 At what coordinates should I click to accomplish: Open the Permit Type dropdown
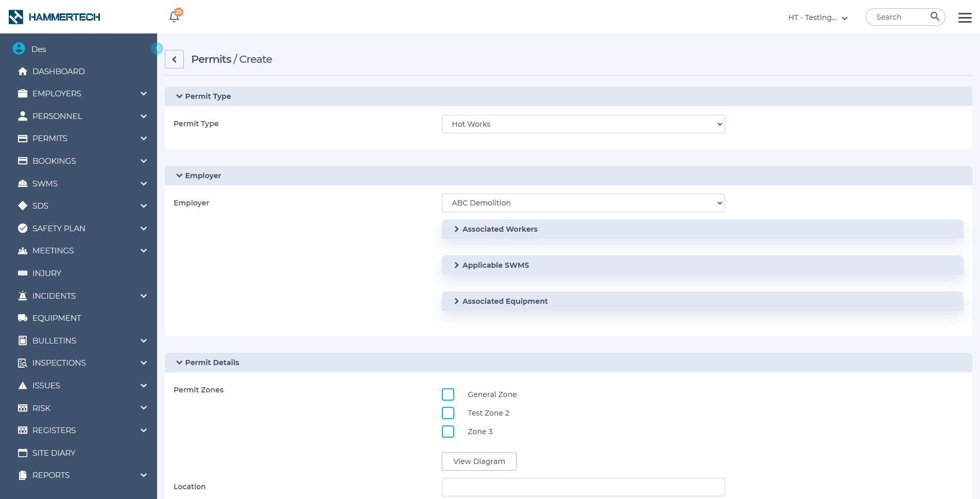[583, 124]
